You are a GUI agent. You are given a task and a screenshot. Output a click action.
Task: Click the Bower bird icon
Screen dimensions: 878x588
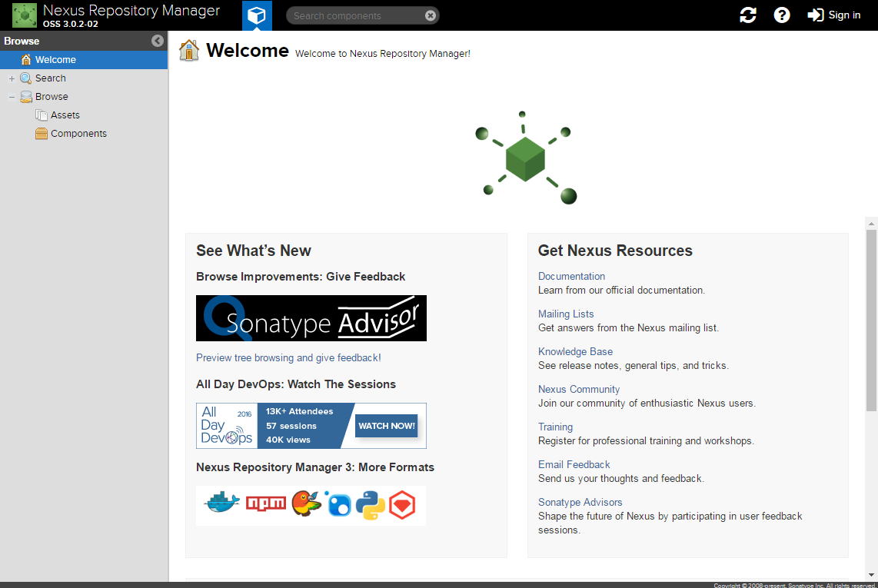coord(306,503)
